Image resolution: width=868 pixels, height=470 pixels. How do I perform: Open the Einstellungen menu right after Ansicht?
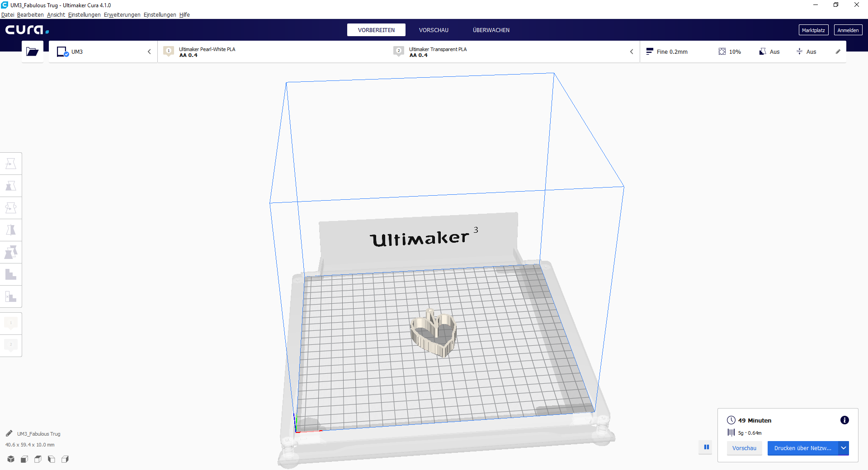point(85,15)
